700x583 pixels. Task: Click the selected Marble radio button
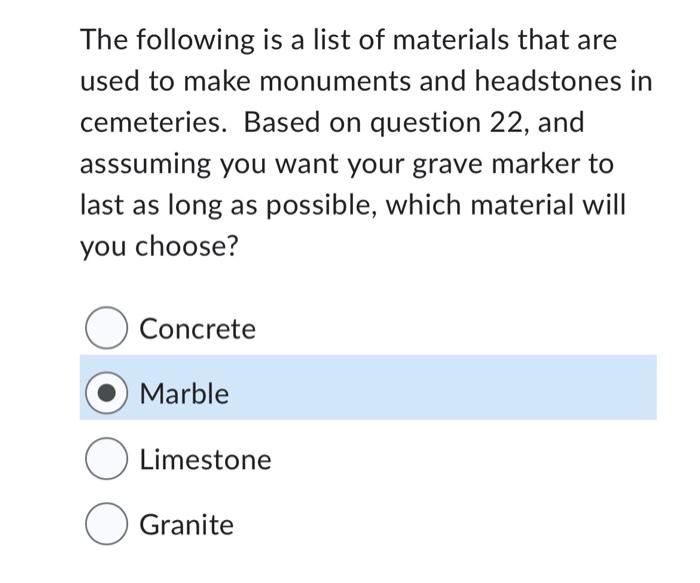point(106,393)
